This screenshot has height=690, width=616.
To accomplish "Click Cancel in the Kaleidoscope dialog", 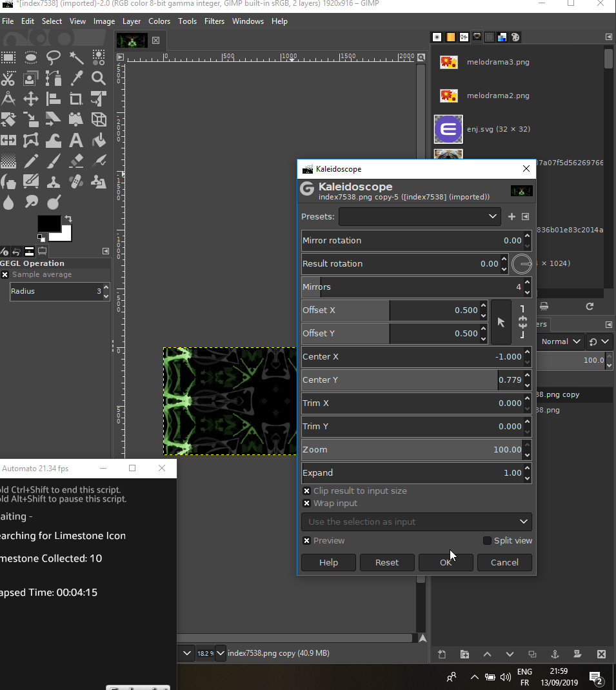I will pyautogui.click(x=504, y=562).
